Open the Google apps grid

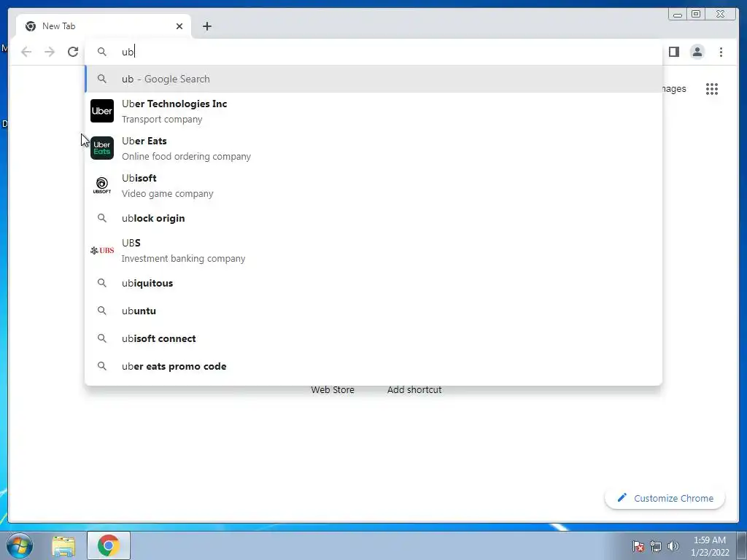coord(712,89)
